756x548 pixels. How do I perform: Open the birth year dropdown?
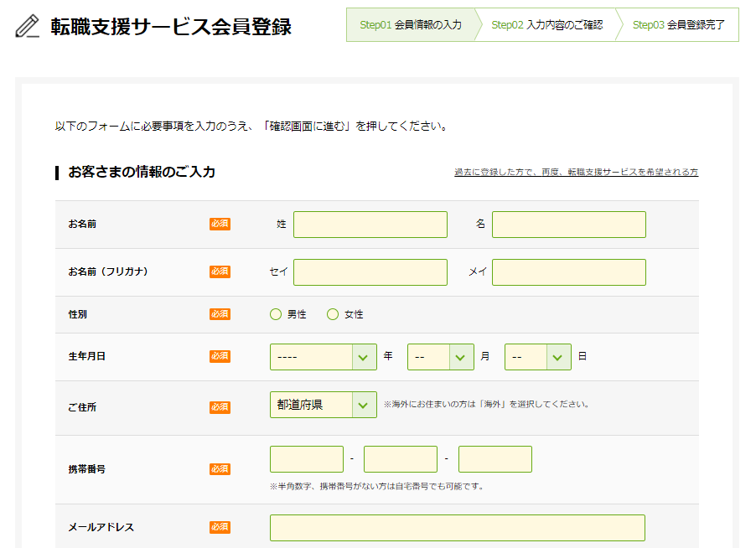(323, 357)
